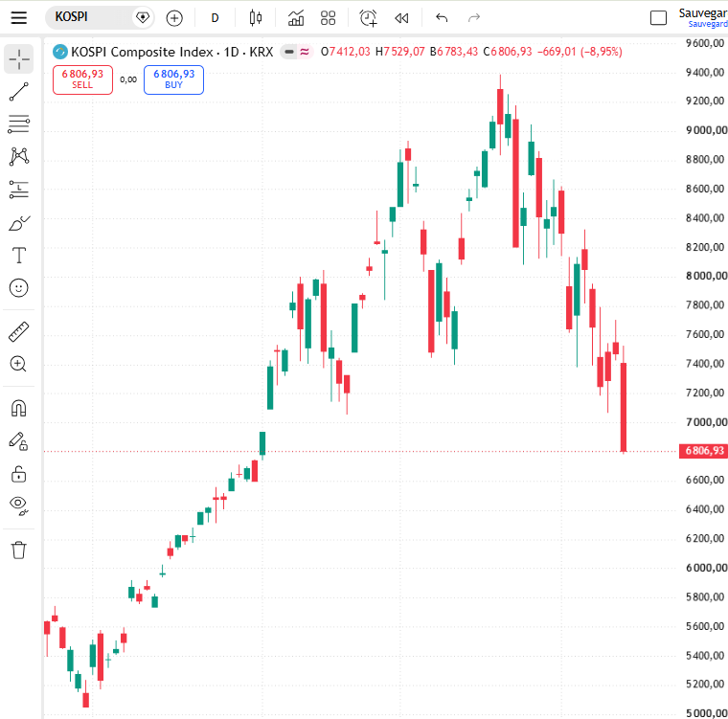728x719 pixels.
Task: Click the 8 000,00 price scale label
Action: click(706, 276)
